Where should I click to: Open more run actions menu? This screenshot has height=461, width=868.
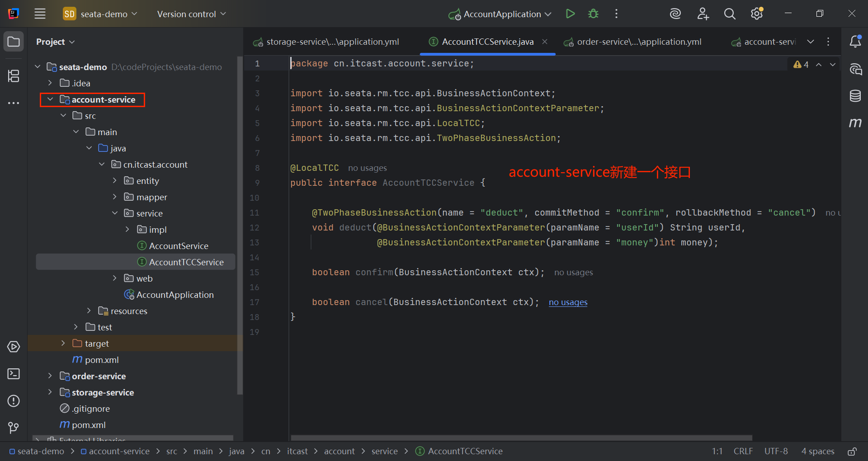point(616,14)
